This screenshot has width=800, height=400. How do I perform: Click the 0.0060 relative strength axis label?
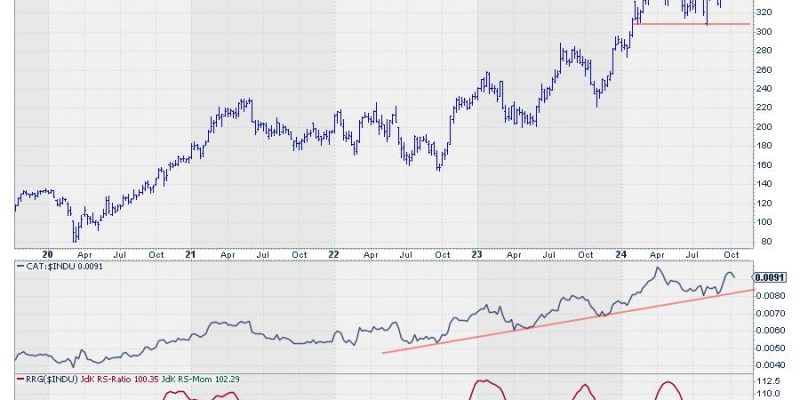pos(770,331)
